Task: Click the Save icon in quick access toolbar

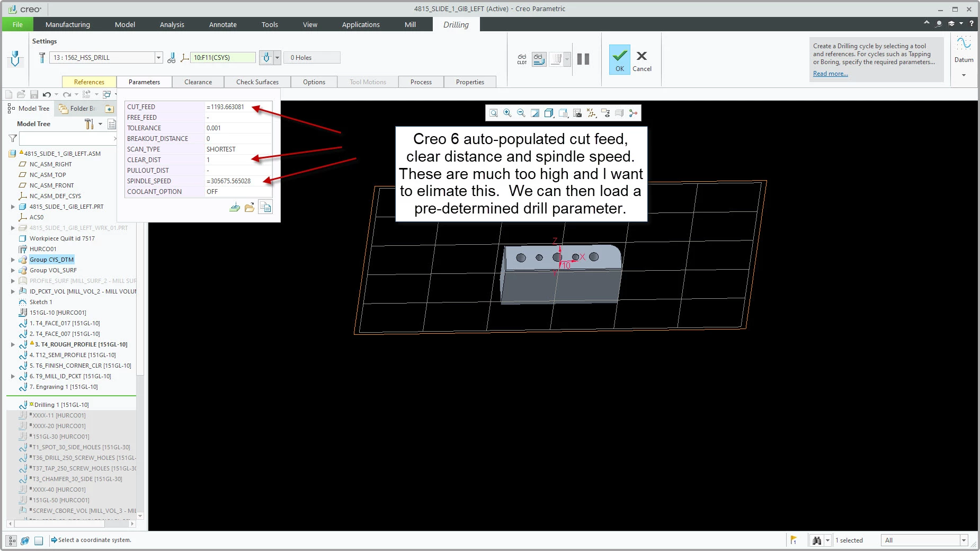Action: pos(34,94)
